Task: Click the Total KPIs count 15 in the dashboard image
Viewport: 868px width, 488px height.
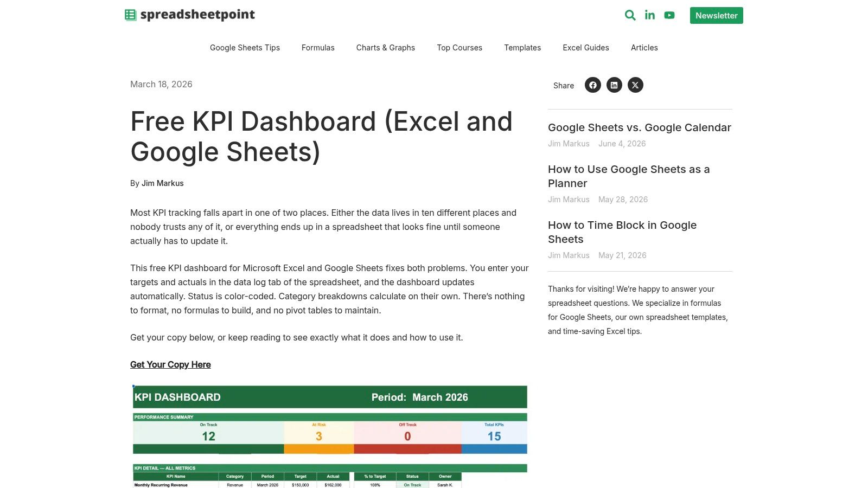Action: click(x=494, y=436)
